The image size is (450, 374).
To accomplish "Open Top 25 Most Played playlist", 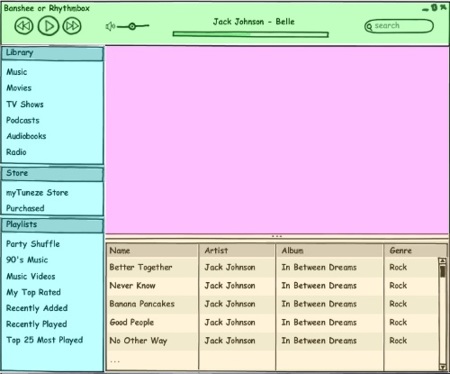I will tap(45, 340).
